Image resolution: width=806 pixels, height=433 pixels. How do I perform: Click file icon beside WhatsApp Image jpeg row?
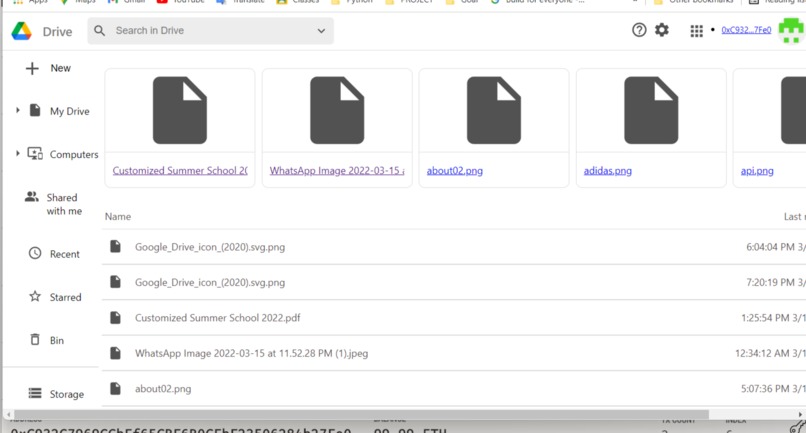point(116,353)
